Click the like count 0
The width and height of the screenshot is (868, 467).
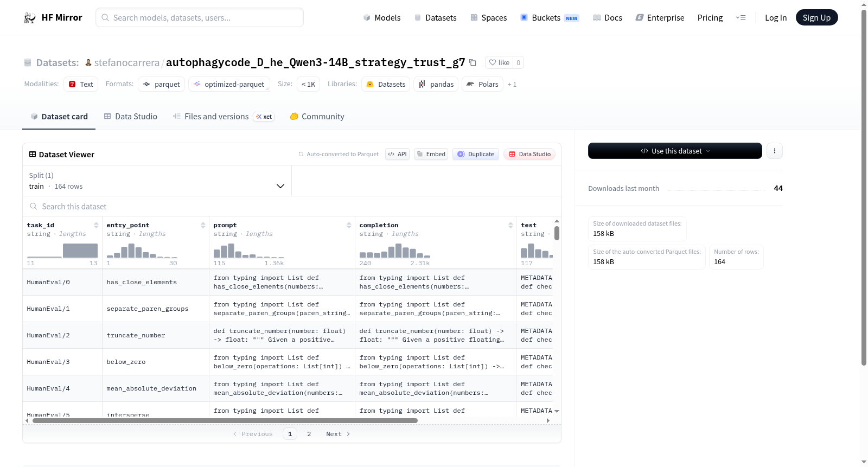(x=518, y=62)
